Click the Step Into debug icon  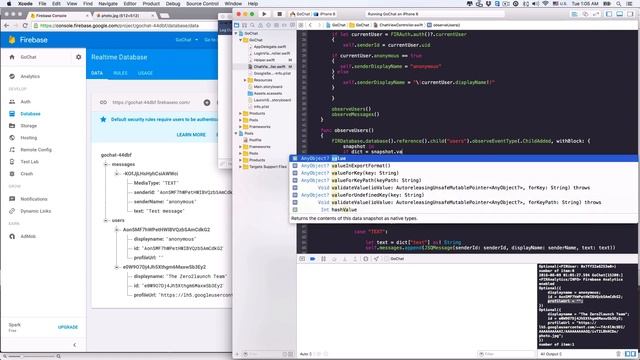pos(344,259)
